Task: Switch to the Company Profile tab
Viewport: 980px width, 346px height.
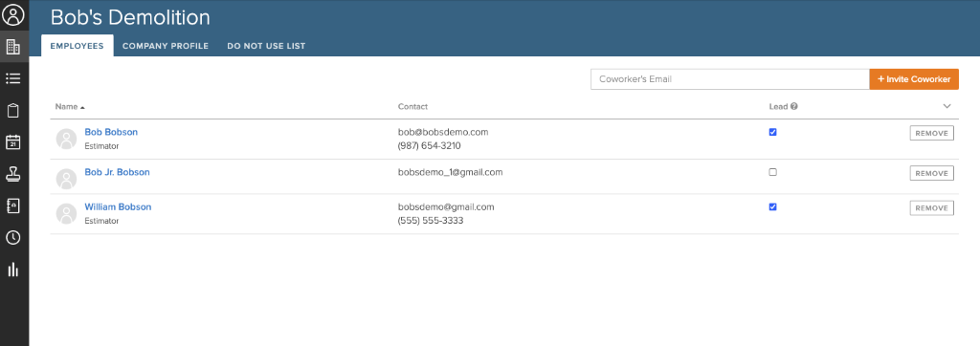Action: [x=166, y=46]
